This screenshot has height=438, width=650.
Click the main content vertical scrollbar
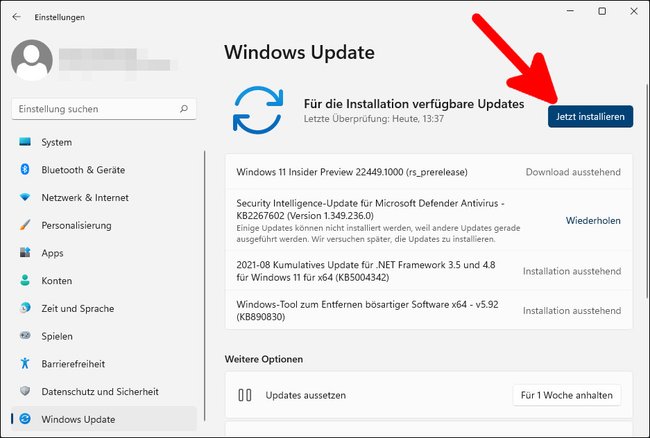pos(647,191)
